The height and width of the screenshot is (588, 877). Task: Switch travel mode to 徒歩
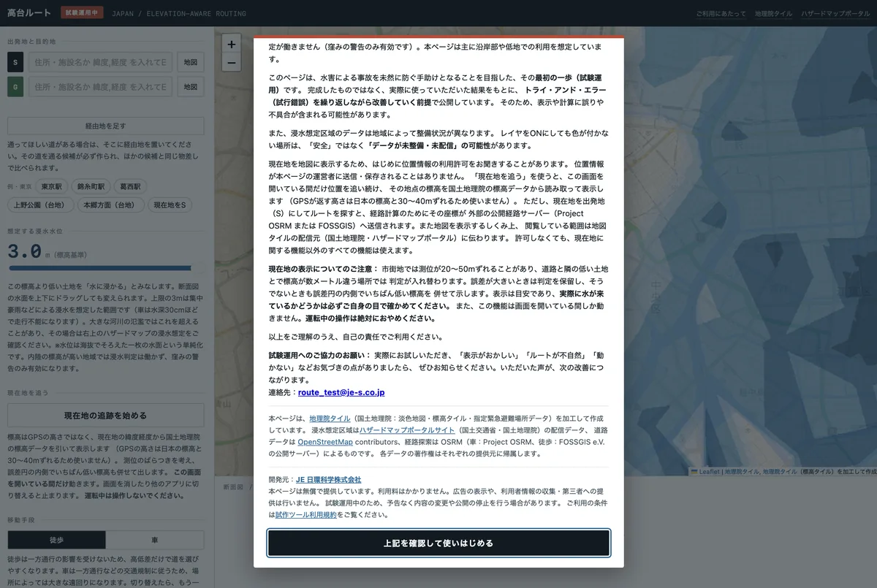coord(57,540)
